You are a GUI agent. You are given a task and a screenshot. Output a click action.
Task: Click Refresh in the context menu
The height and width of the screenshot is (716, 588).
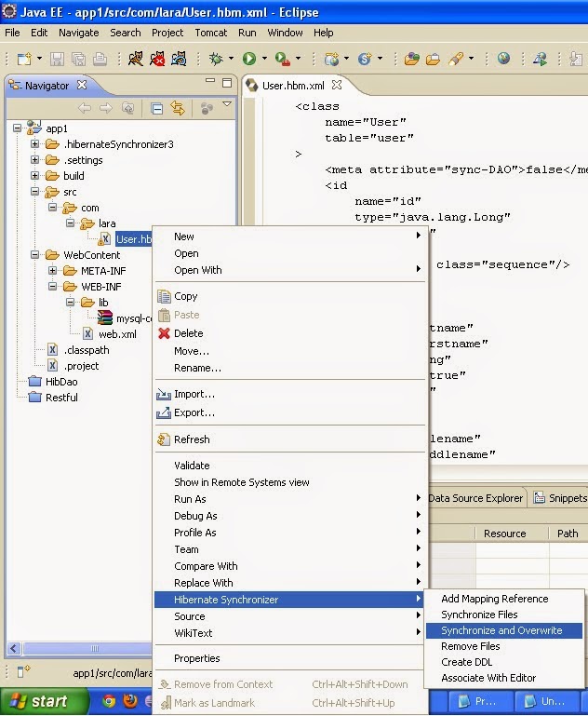[x=289, y=439]
